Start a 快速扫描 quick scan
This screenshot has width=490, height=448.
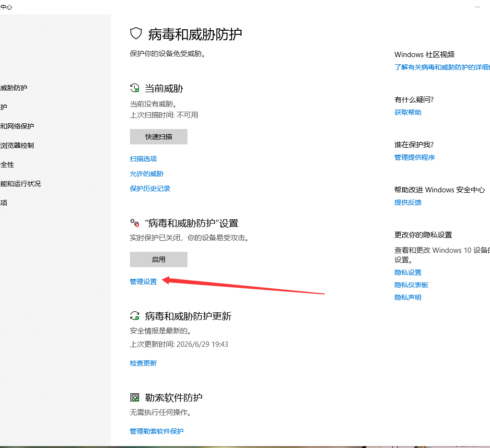tap(158, 137)
